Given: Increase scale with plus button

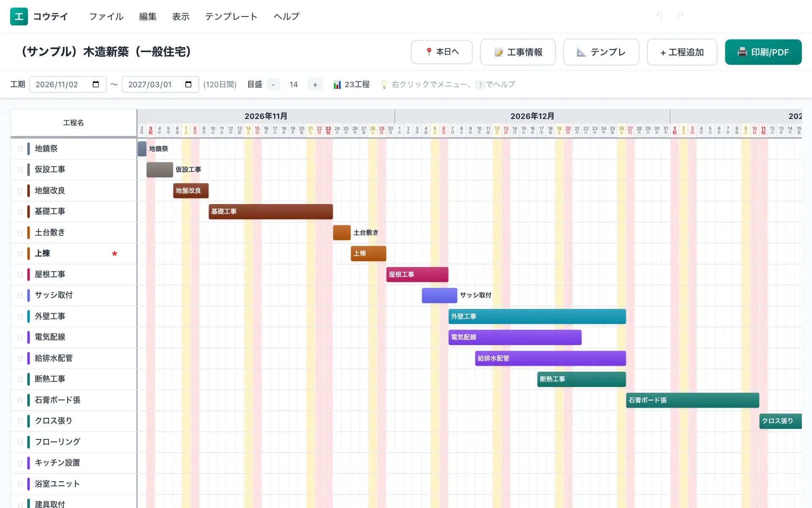Looking at the screenshot, I should point(315,85).
